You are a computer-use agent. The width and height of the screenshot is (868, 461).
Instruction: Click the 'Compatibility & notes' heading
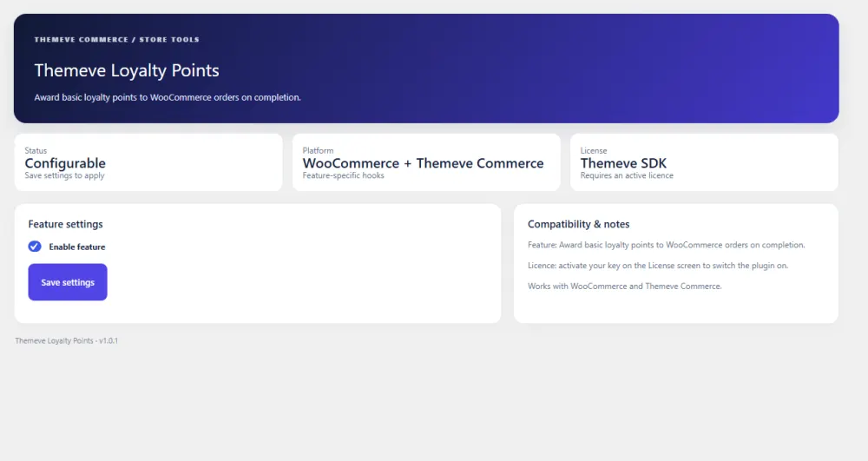tap(578, 224)
